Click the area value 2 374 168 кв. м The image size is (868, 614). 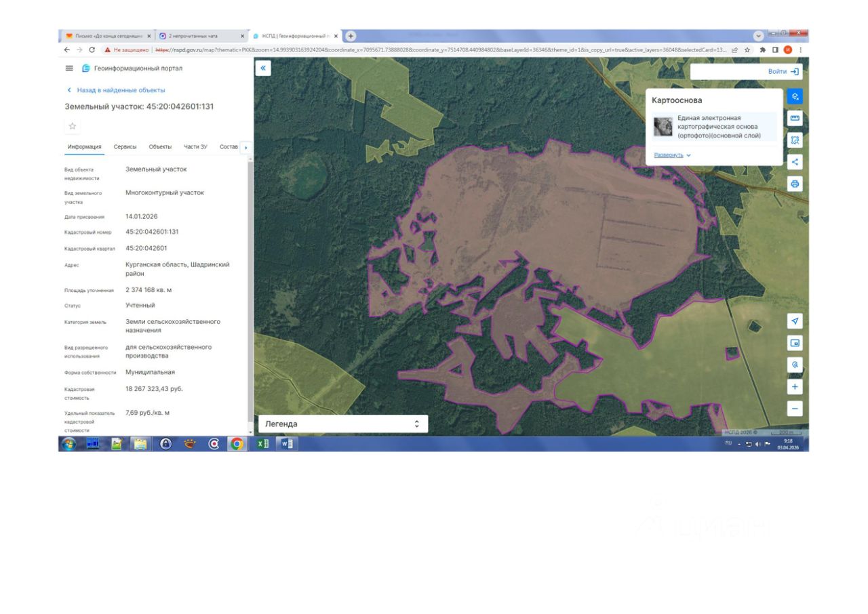click(149, 290)
